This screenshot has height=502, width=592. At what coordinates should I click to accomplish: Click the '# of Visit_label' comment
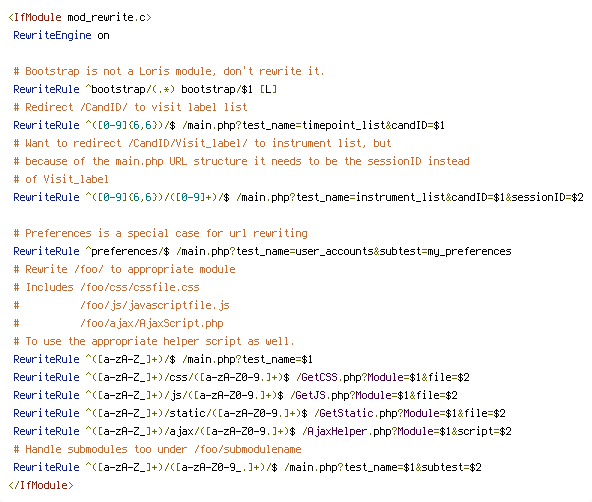point(61,179)
